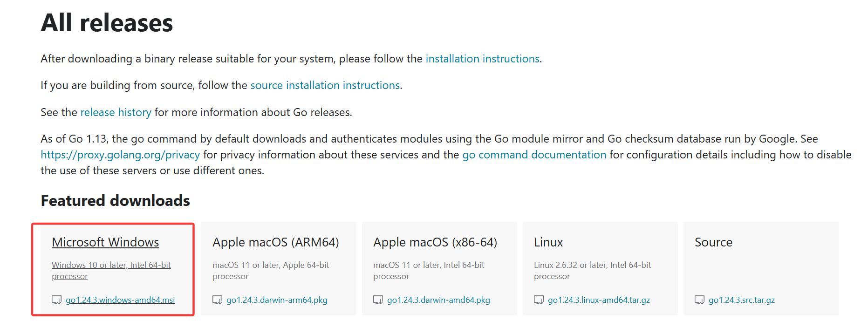Visit https://proxy.golang.org/privacy link
868x328 pixels.
[120, 155]
